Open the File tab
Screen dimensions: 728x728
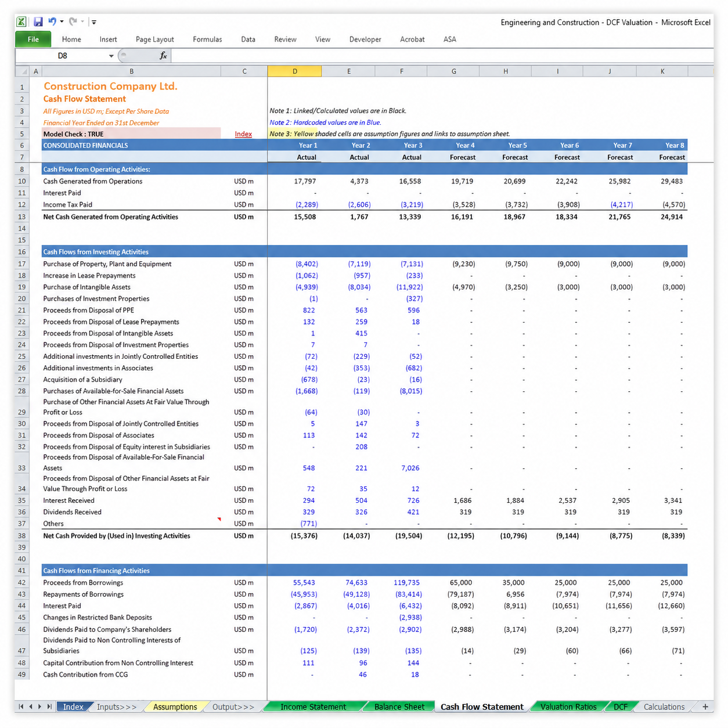[33, 39]
